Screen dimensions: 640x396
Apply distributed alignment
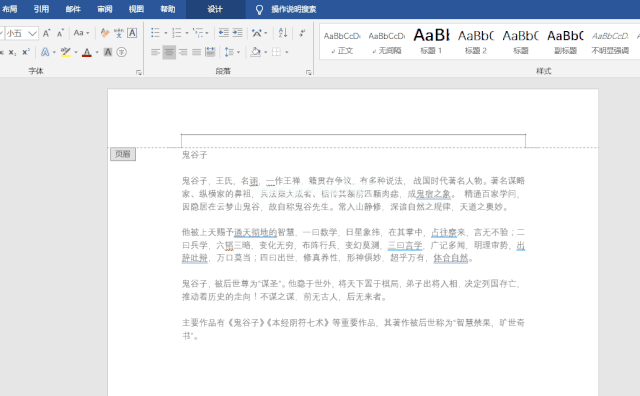point(210,52)
